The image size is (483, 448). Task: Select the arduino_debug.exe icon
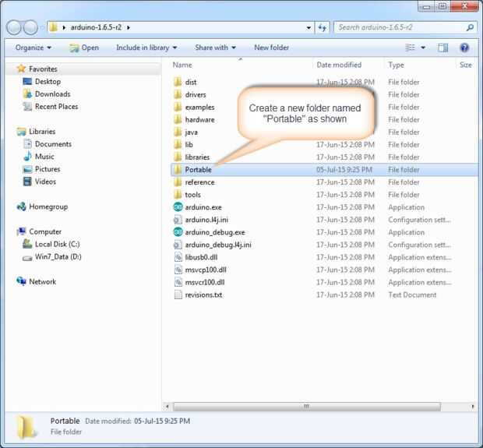pyautogui.click(x=178, y=232)
